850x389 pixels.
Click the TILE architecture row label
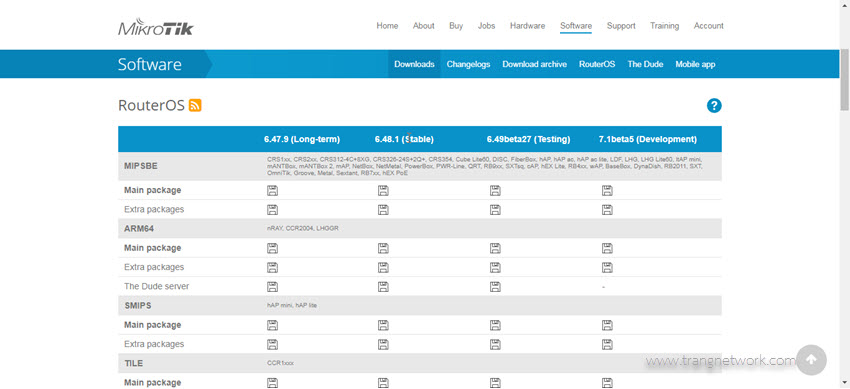click(x=134, y=363)
